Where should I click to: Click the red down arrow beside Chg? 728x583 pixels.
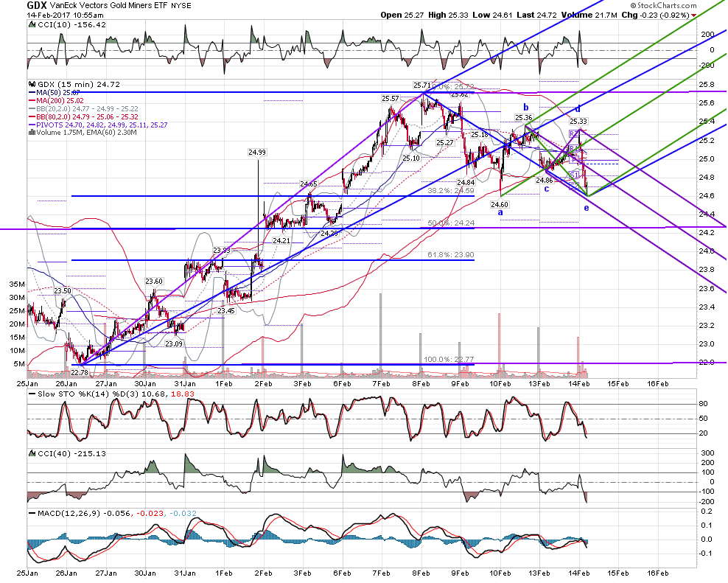(693, 15)
